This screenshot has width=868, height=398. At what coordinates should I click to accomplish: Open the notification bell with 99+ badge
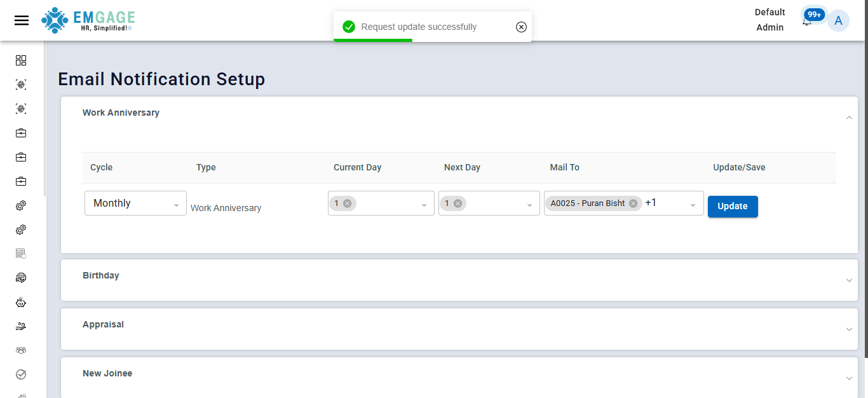(x=808, y=20)
